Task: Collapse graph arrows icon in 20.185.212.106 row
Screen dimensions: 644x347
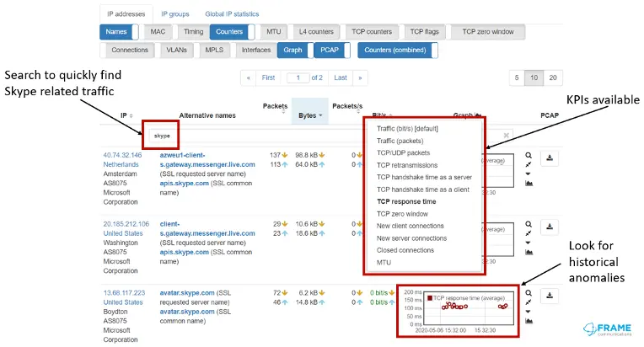Action: click(x=529, y=233)
